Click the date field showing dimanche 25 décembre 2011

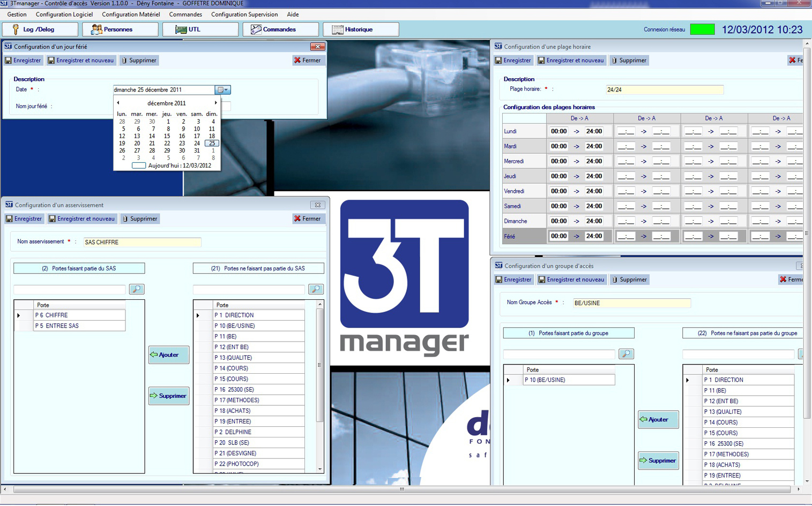(x=163, y=90)
